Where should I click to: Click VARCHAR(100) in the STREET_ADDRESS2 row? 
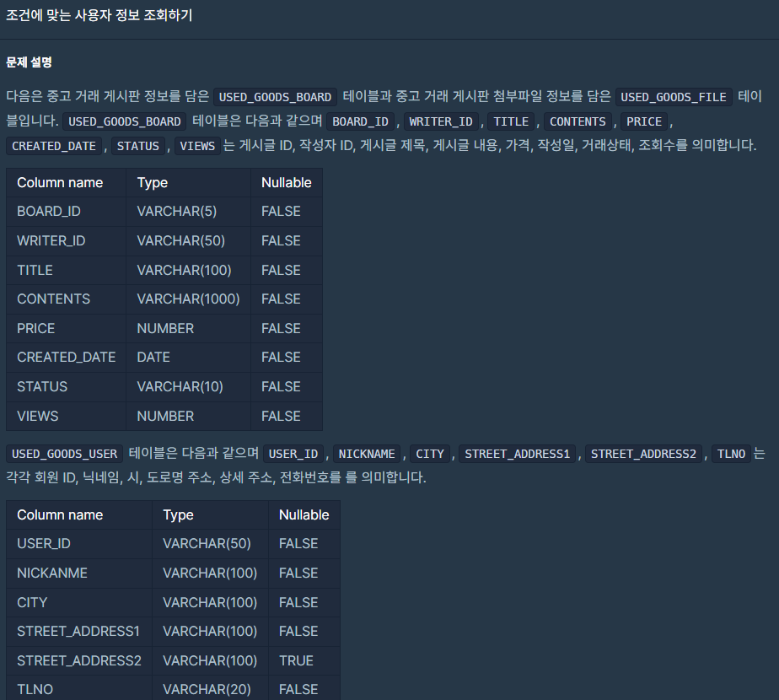210,660
